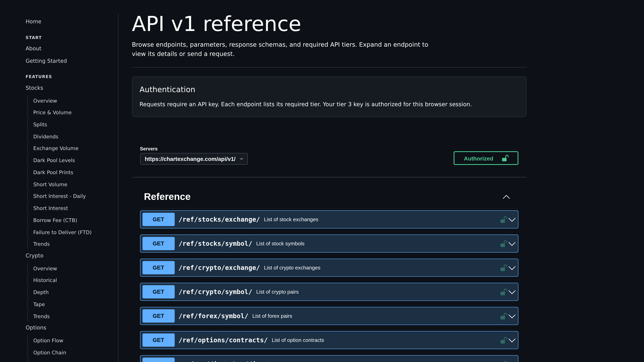644x362 pixels.
Task: Open Overview under Crypto
Action: click(x=45, y=268)
